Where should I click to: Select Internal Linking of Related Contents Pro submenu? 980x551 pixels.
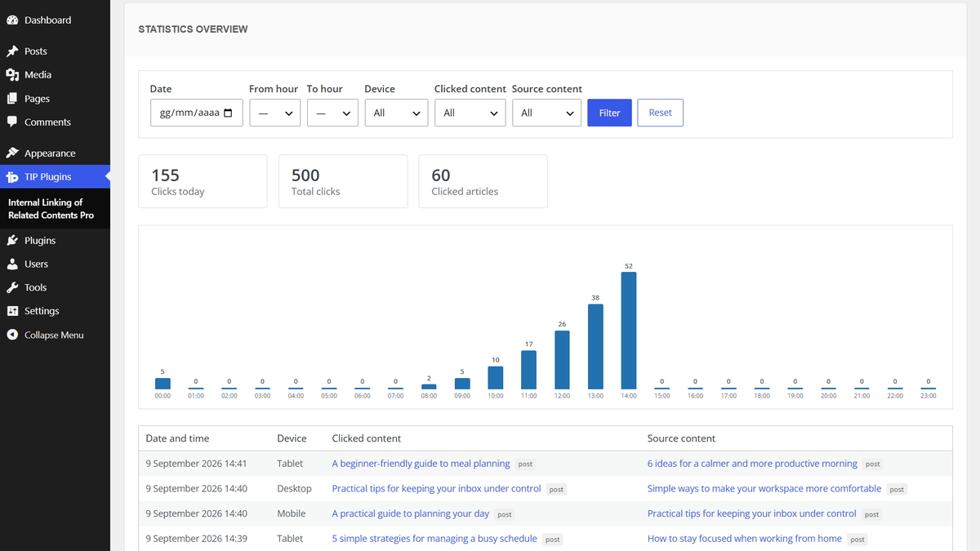pyautogui.click(x=51, y=208)
